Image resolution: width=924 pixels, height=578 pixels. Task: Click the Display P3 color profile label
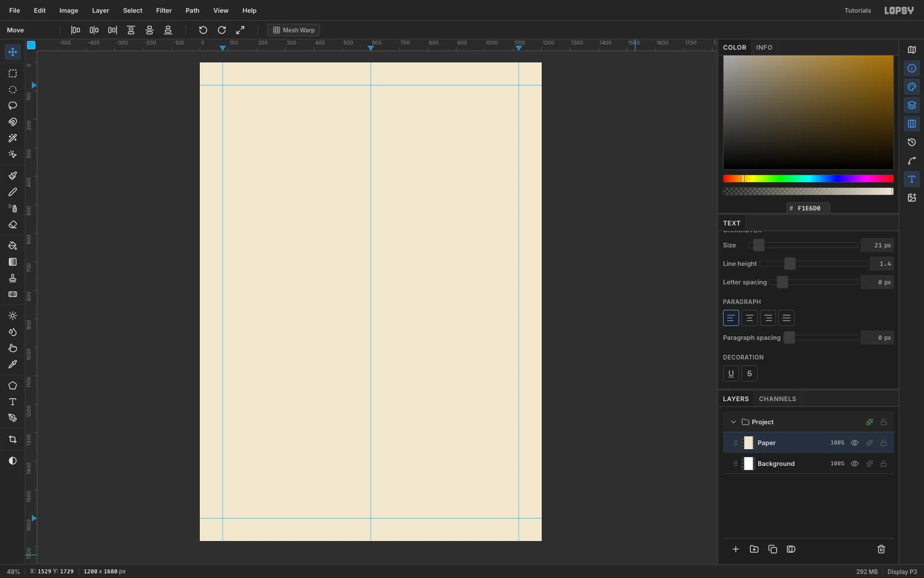point(902,572)
